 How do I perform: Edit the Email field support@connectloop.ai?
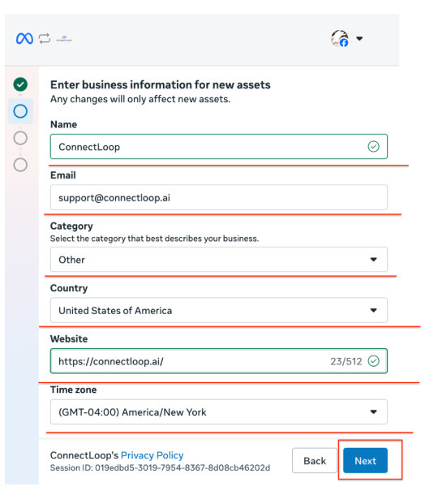pos(219,197)
